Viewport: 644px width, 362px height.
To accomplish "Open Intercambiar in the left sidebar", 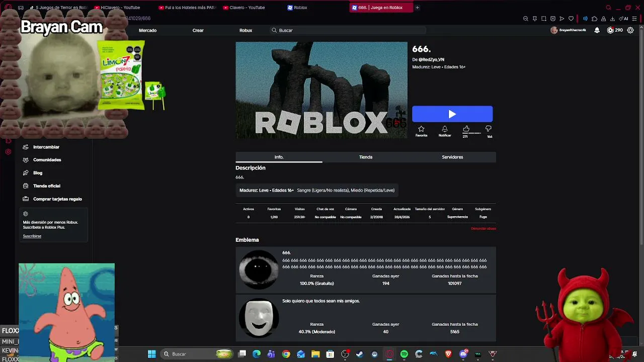I will [x=46, y=147].
